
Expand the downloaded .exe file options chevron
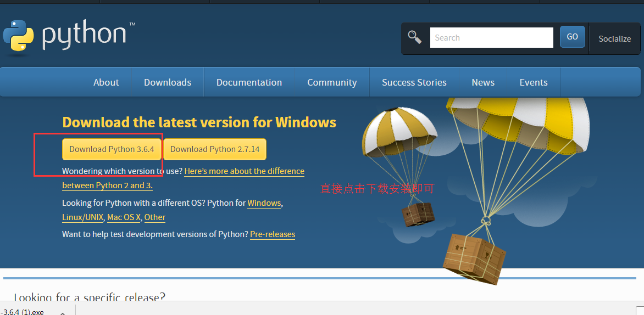point(62,312)
